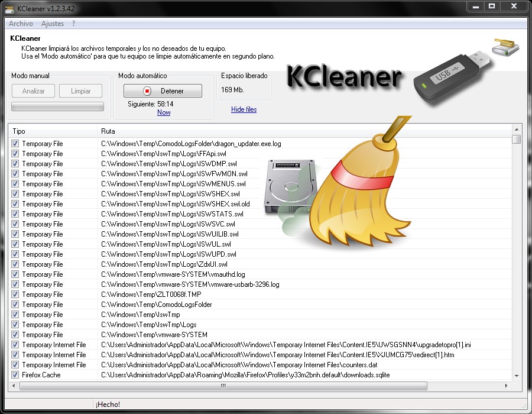Uncheck the FFApi.swl row checkbox
This screenshot has height=414, width=532.
point(15,153)
